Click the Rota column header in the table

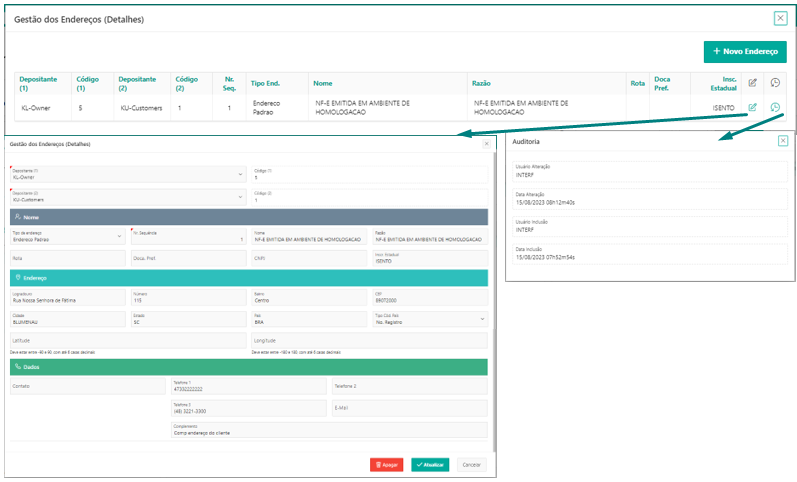coord(638,83)
